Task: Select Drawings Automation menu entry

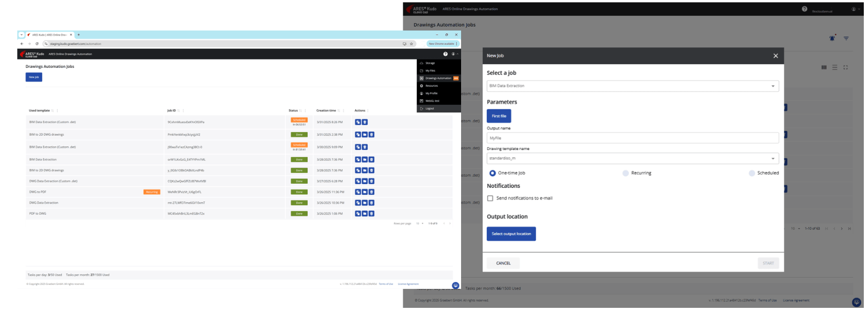Action: coord(438,78)
